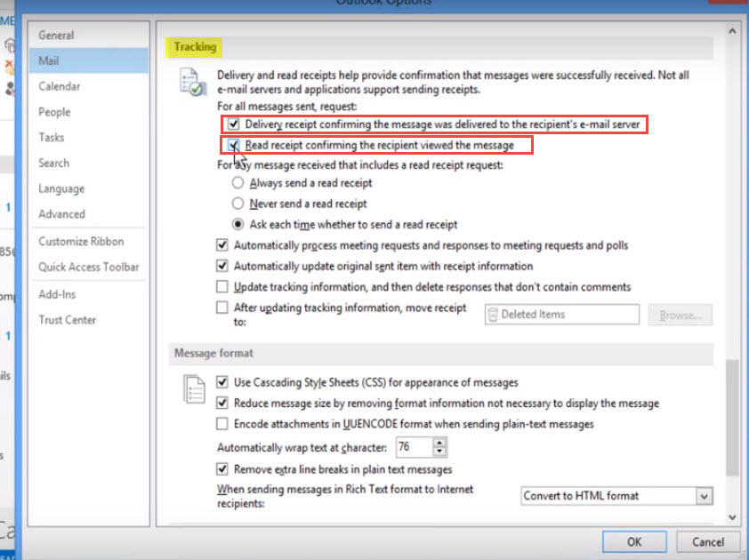
Task: Click the Message format section heading
Action: (x=213, y=353)
